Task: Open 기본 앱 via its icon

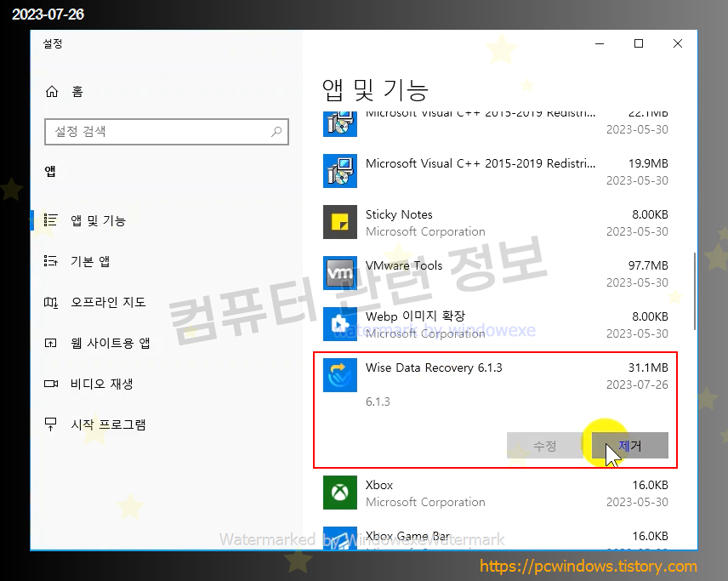Action: pos(51,261)
